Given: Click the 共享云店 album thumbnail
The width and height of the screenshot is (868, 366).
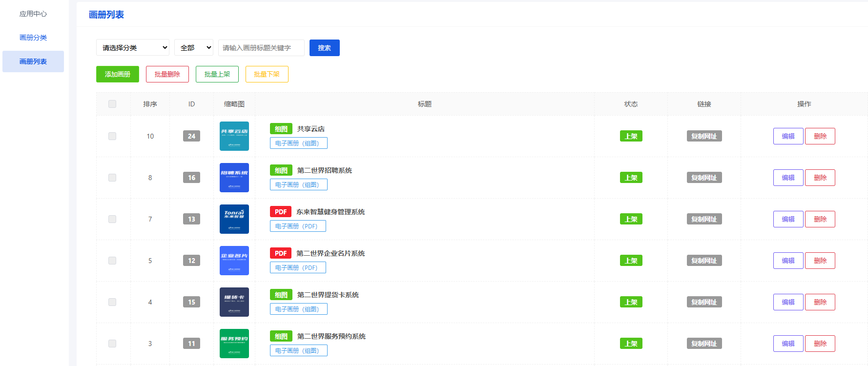Looking at the screenshot, I should [x=234, y=136].
